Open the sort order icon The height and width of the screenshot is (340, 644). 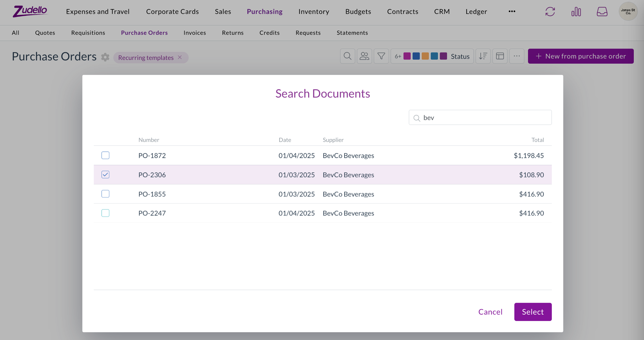tap(483, 56)
